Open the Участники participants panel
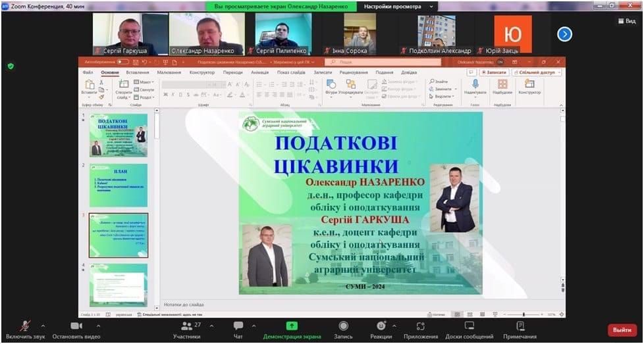 pyautogui.click(x=187, y=326)
